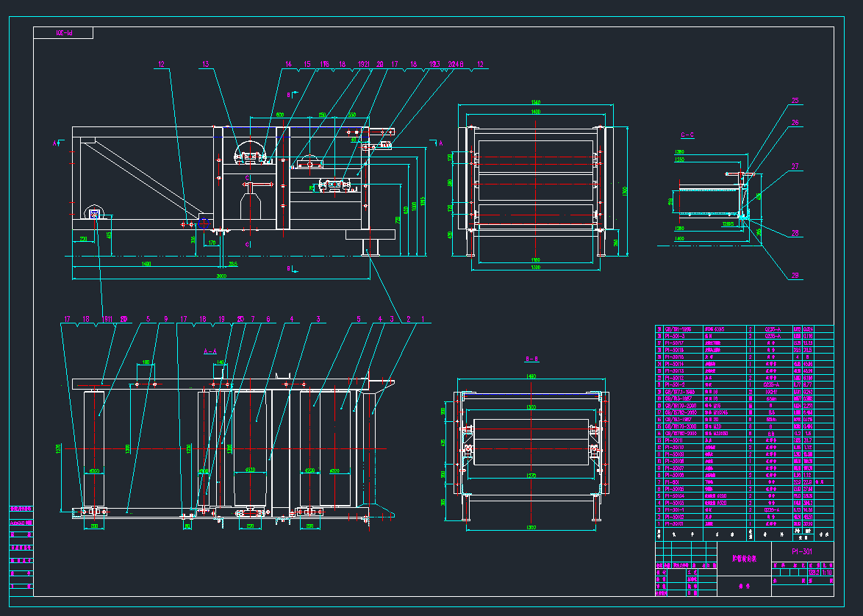Screen dimensions: 863x616
Task: Select part balloon number 25
Action: 795,101
